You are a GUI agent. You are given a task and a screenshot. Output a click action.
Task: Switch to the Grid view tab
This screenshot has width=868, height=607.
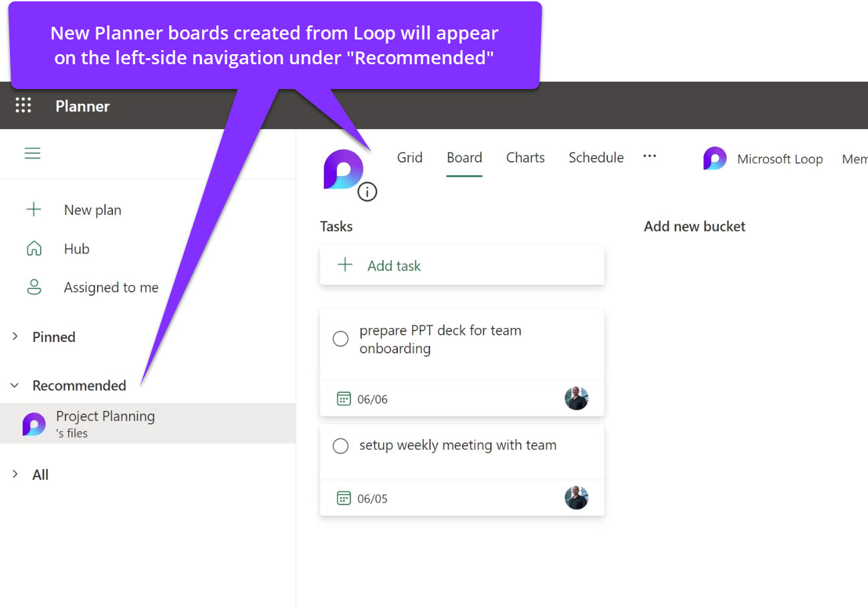410,158
